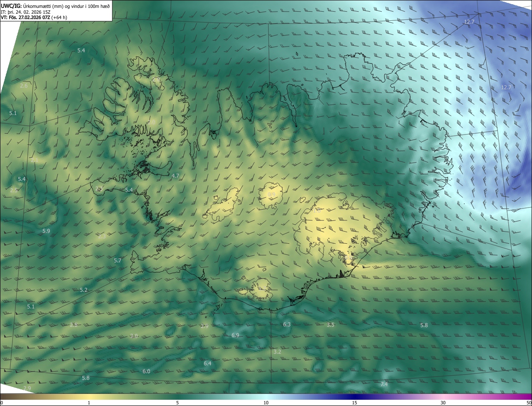Click the 4.7 map value
The image size is (532, 406).
pyautogui.click(x=175, y=176)
